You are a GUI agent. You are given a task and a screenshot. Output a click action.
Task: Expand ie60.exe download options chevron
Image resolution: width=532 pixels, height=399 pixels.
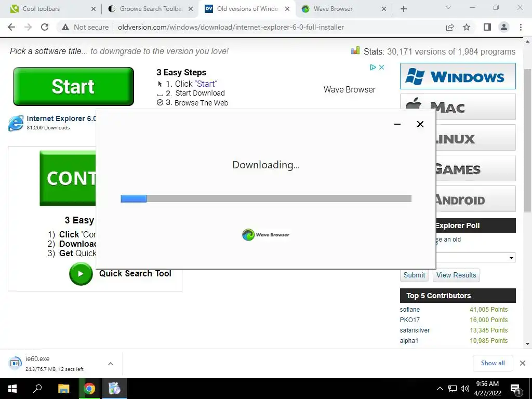pos(111,364)
